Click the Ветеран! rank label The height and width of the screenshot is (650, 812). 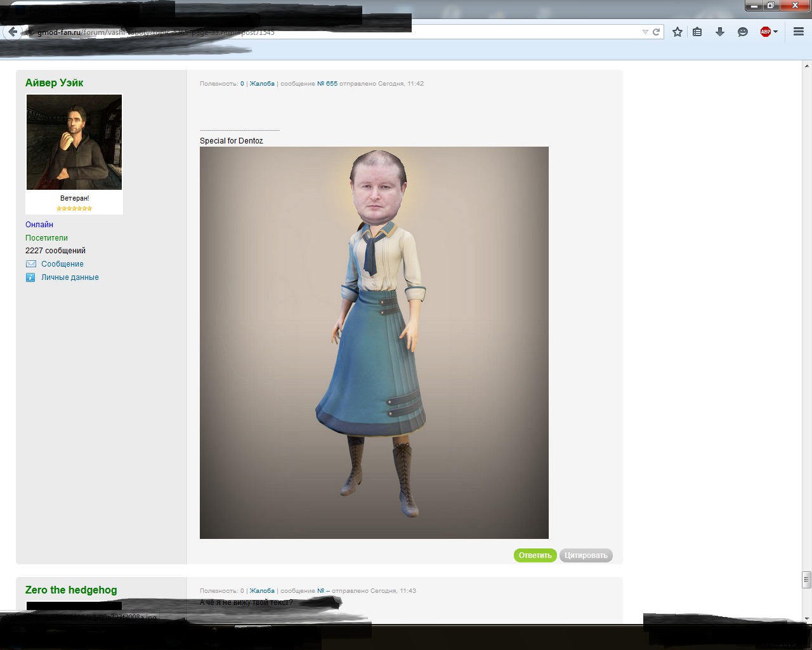pyautogui.click(x=74, y=198)
